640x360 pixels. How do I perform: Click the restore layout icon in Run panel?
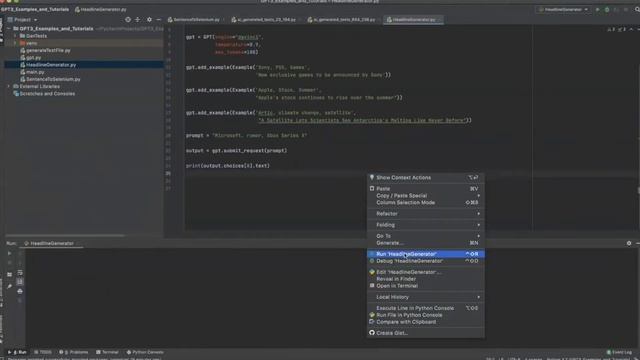pyautogui.click(x=9, y=275)
